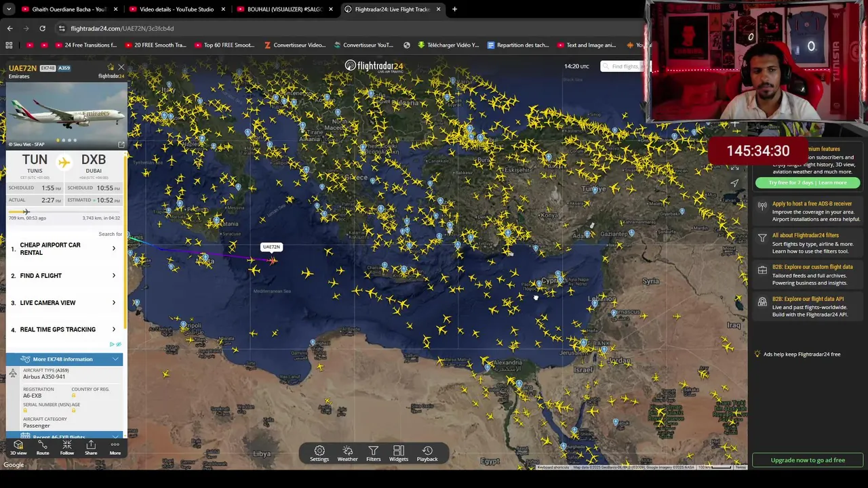Open the 3D view tool
Image resolution: width=868 pixels, height=488 pixels.
pos(18,448)
